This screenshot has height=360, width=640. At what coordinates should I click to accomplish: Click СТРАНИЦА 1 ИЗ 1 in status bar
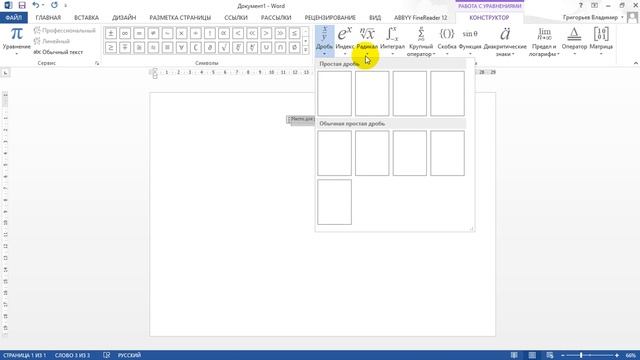24,355
